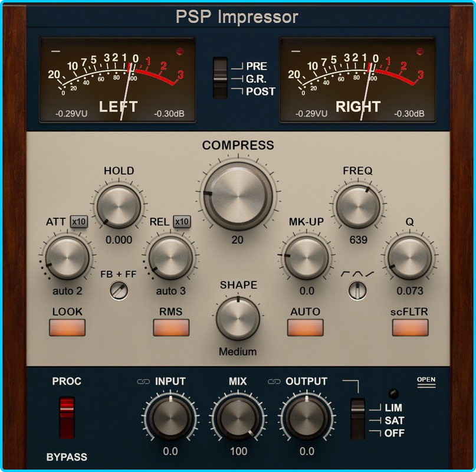This screenshot has height=472, width=476.
Task: Click the FREQ value 639
Action: click(x=358, y=240)
